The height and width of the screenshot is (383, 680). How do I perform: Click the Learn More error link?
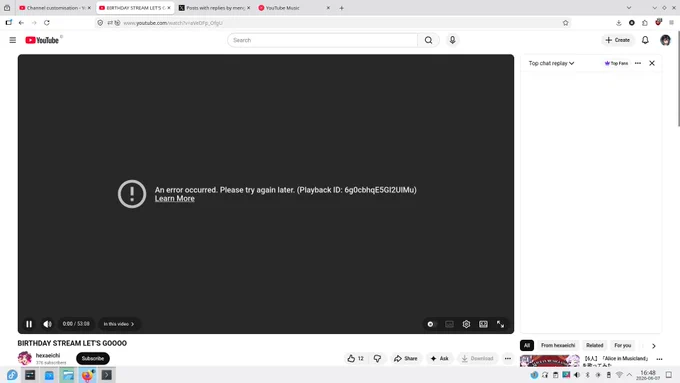[175, 199]
